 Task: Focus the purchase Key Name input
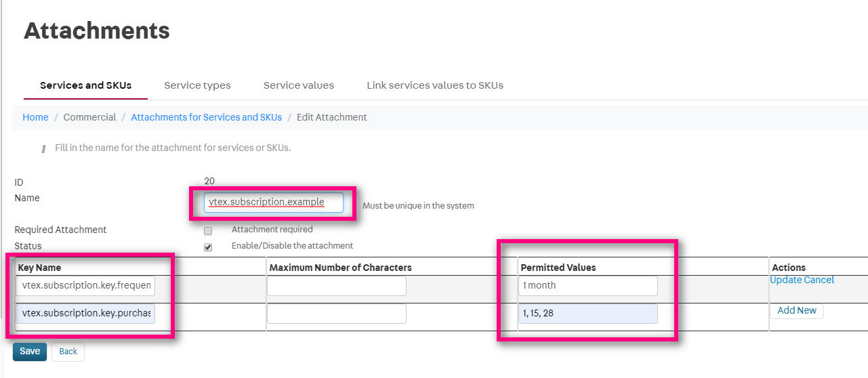[x=85, y=314]
